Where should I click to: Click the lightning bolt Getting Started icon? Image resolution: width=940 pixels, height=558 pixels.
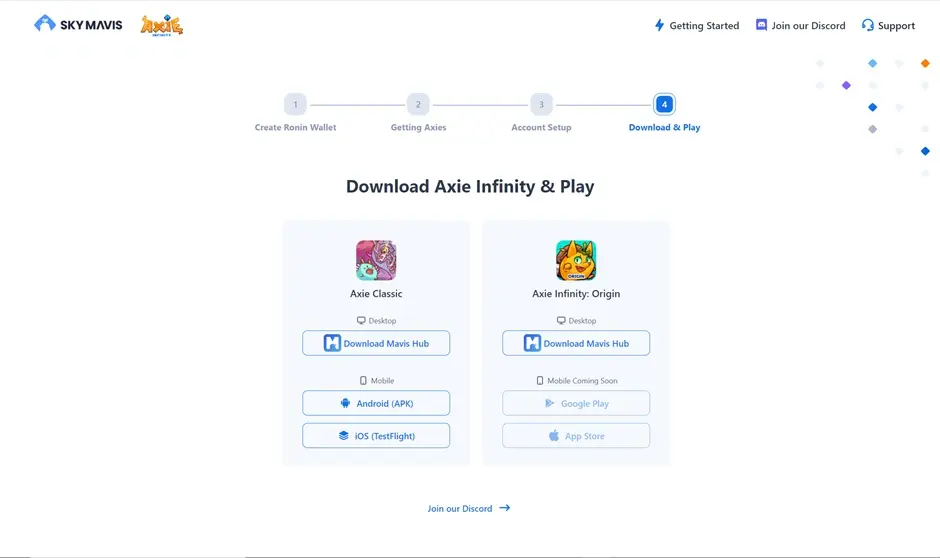tap(659, 25)
